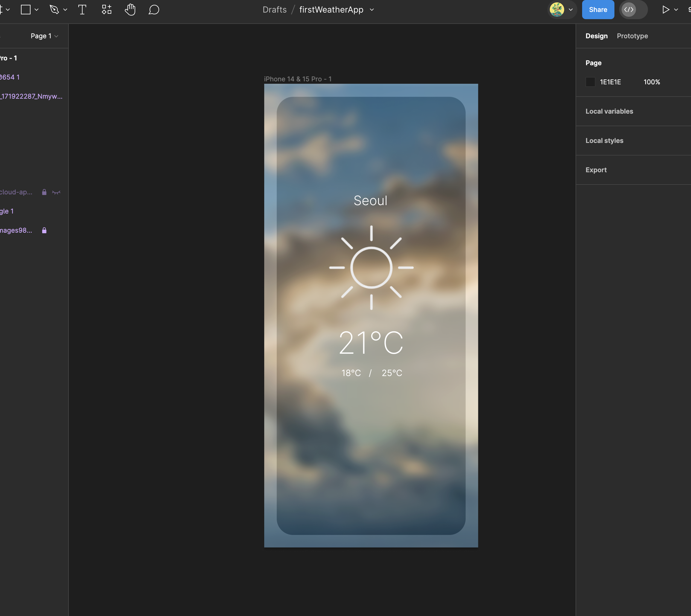
Task: Click the page color swatch 1E1E1E
Action: pyautogui.click(x=590, y=82)
